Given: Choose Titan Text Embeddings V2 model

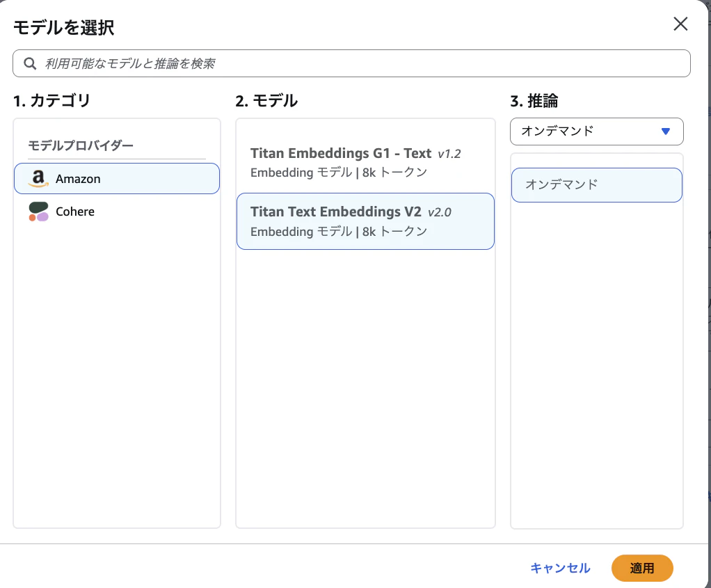Looking at the screenshot, I should pyautogui.click(x=365, y=221).
